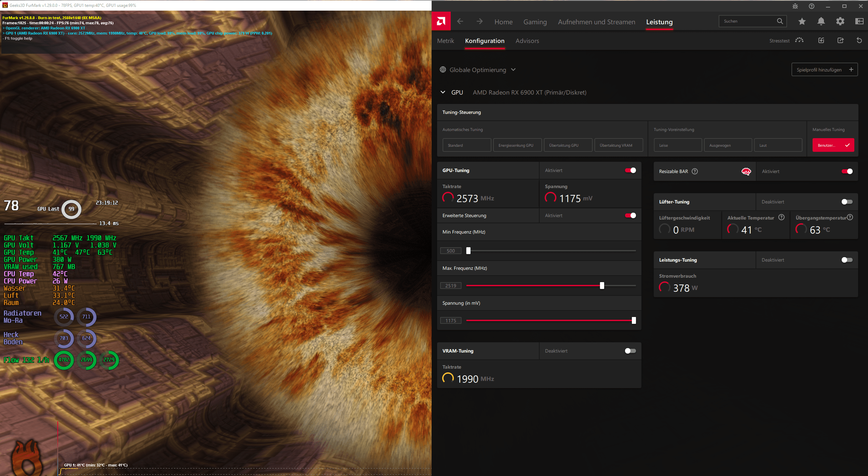The image size is (868, 476).
Task: Start the Stresstest icon
Action: click(x=799, y=40)
